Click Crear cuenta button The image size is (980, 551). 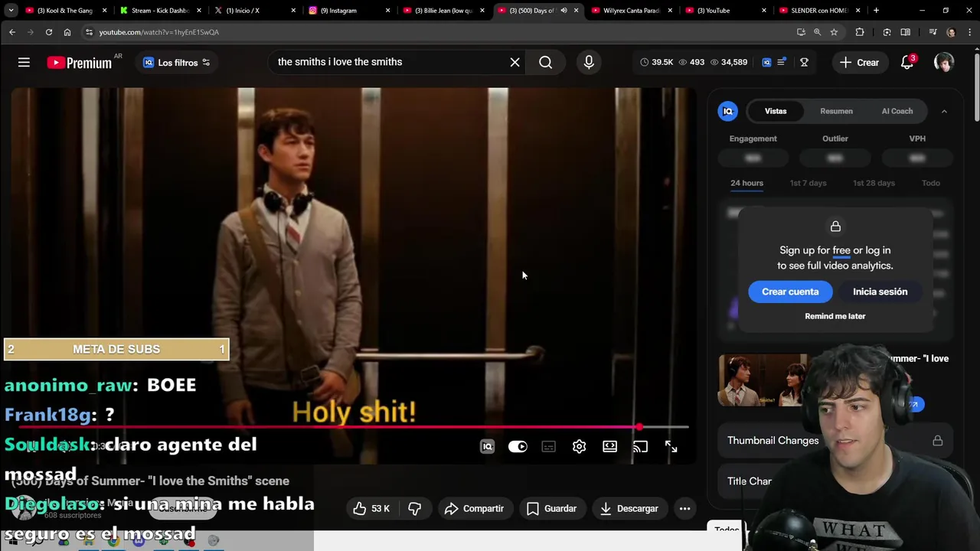pyautogui.click(x=790, y=292)
